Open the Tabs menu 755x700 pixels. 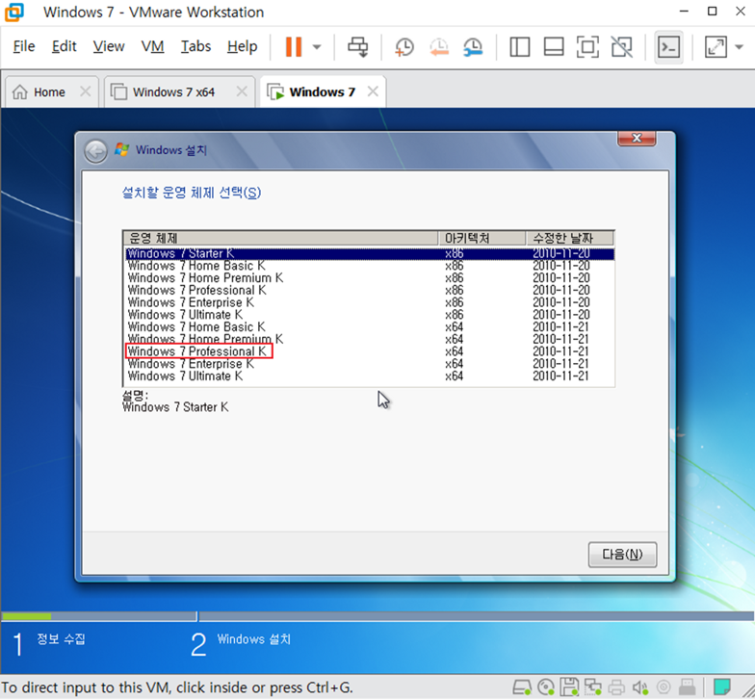(x=196, y=46)
